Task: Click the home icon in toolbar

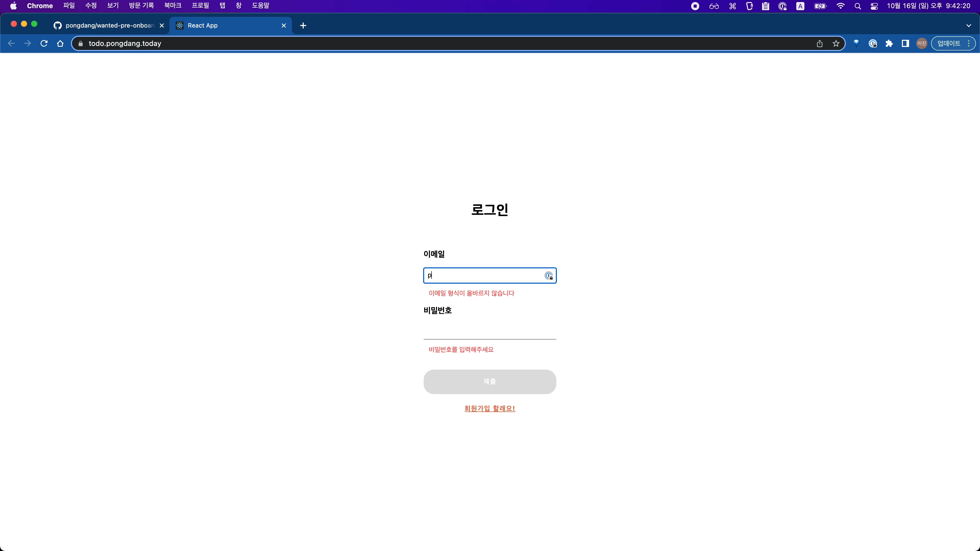Action: point(60,43)
